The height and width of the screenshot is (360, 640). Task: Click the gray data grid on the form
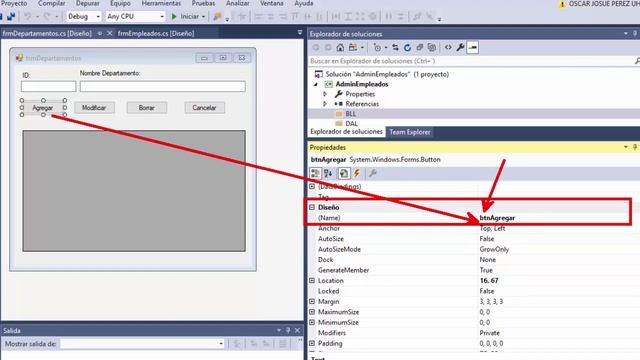(134, 191)
